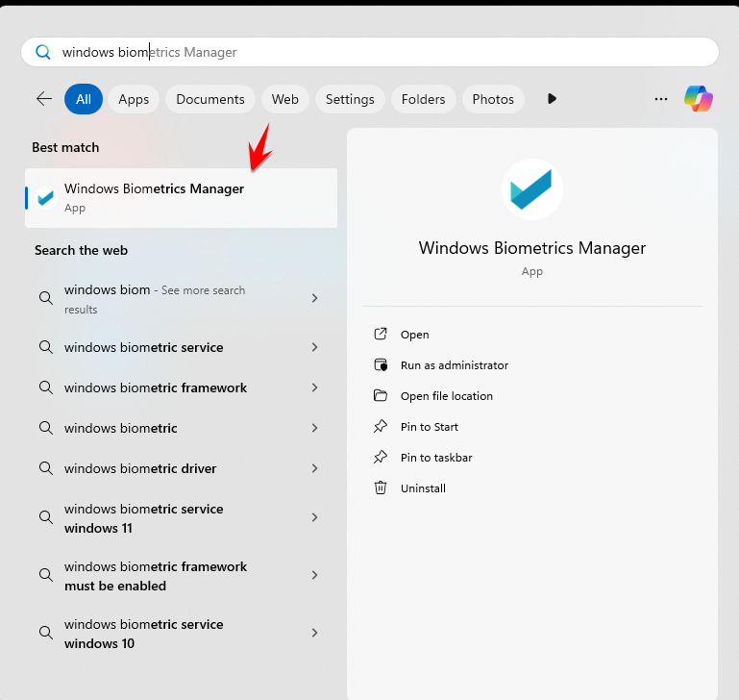Click Pin to Start option
The height and width of the screenshot is (700, 739).
(429, 427)
